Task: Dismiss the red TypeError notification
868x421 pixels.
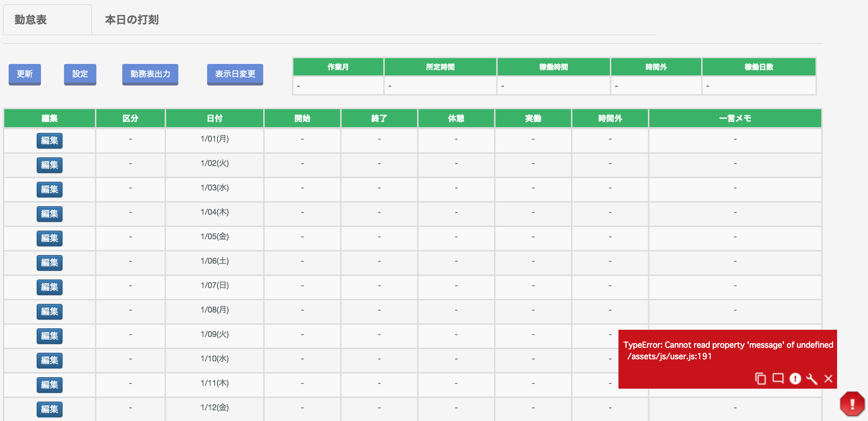Action: tap(828, 379)
